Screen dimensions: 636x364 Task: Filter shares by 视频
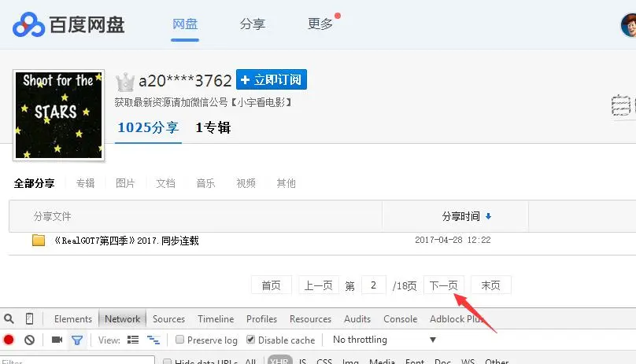tap(246, 183)
